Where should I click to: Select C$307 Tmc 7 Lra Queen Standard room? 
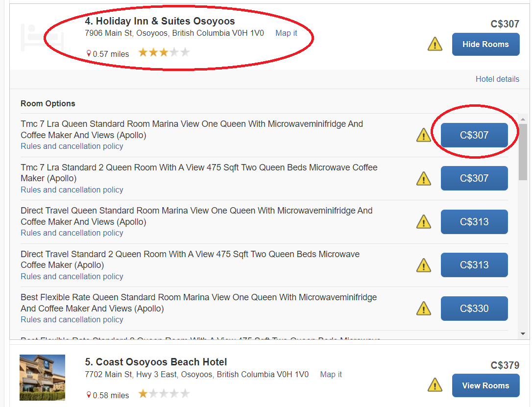[474, 135]
